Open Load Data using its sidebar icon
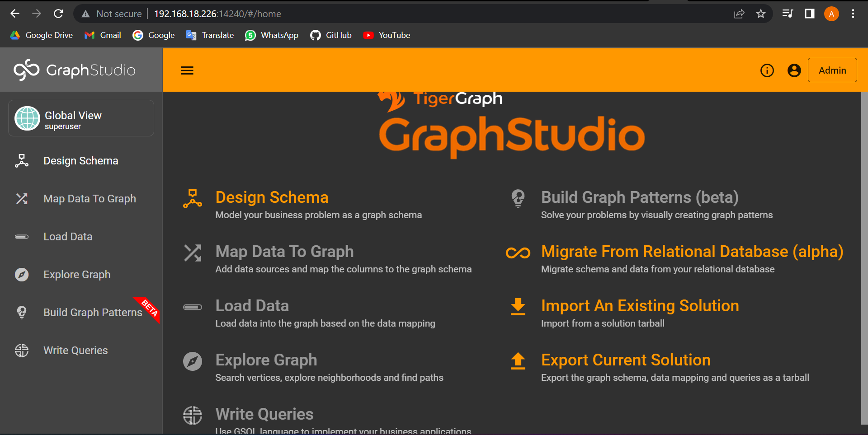The image size is (868, 435). tap(22, 236)
